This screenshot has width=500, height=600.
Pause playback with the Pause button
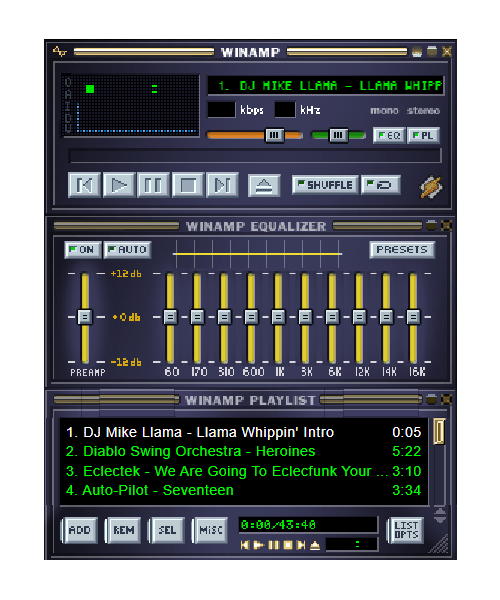click(x=153, y=185)
